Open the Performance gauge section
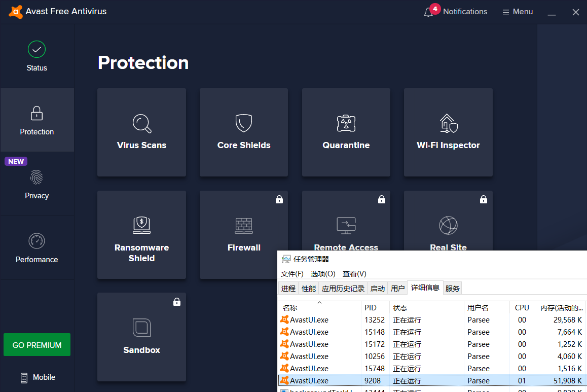Image resolution: width=587 pixels, height=392 pixels. coord(36,248)
